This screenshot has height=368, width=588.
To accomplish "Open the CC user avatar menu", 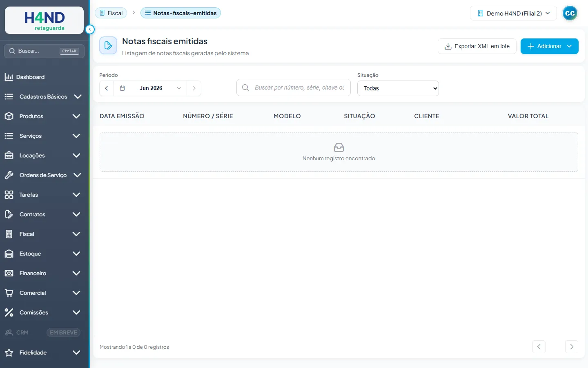I will pyautogui.click(x=570, y=13).
